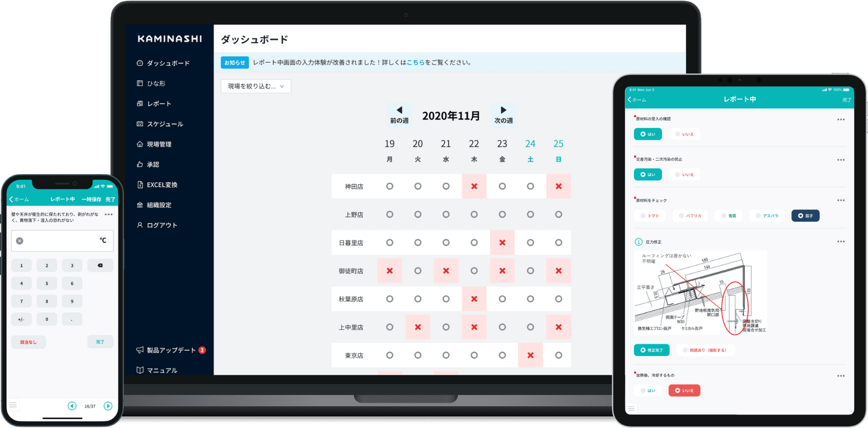The height and width of the screenshot is (428, 868).
Task: Follow the こちら link in the notice banner
Action: point(415,62)
